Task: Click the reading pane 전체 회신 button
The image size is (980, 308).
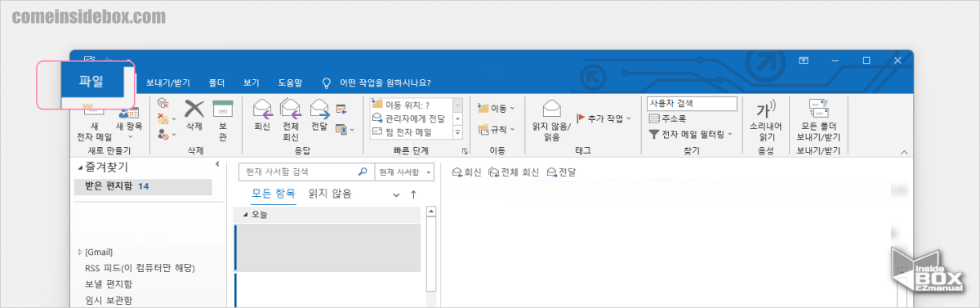Action: (514, 172)
